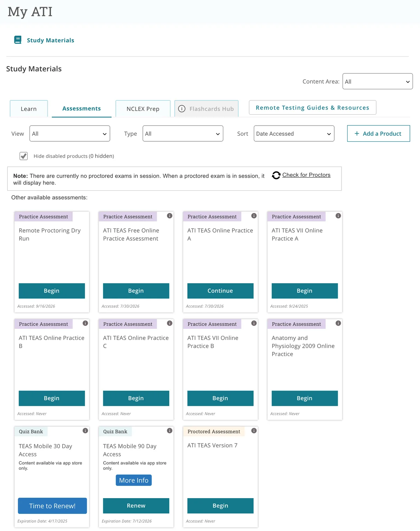This screenshot has width=420, height=531.
Task: Open info icon on TEAS Mobile 30 Day card
Action: [85, 431]
